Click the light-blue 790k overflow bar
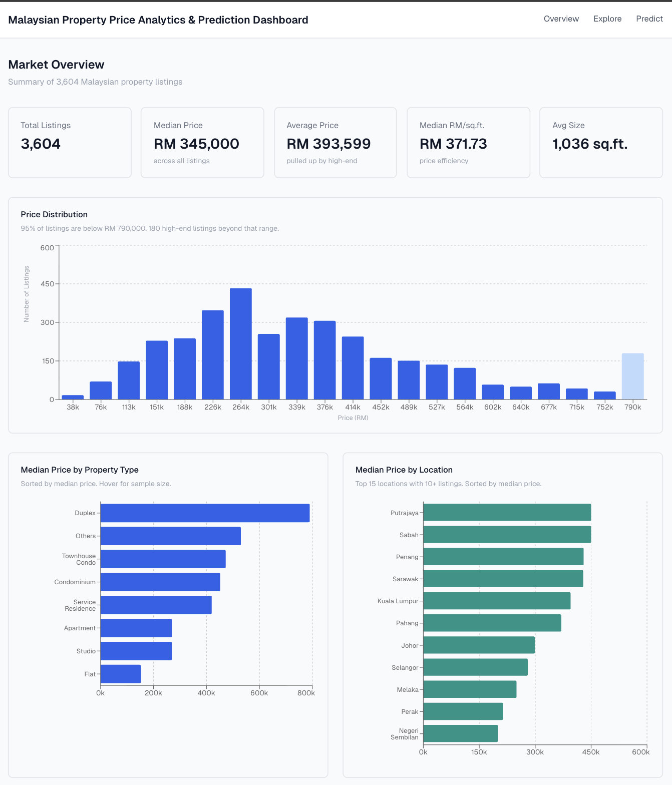 tap(633, 376)
